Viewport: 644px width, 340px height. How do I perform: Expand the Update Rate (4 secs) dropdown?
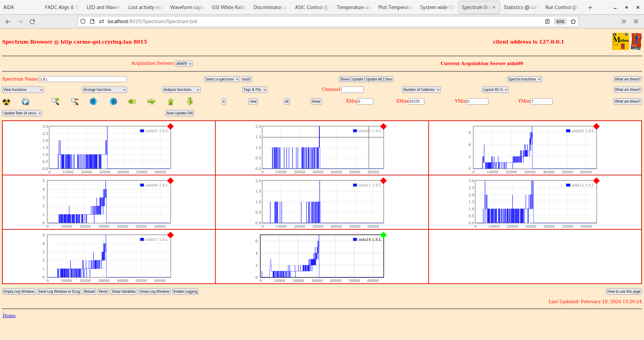(22, 113)
